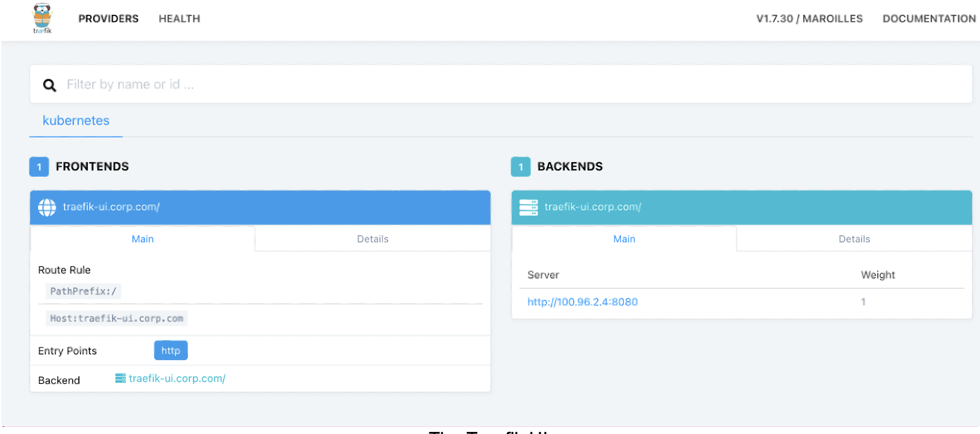Follow the Backend traefik-ui.corp.com/ link
This screenshot has height=434, width=980.
click(177, 379)
